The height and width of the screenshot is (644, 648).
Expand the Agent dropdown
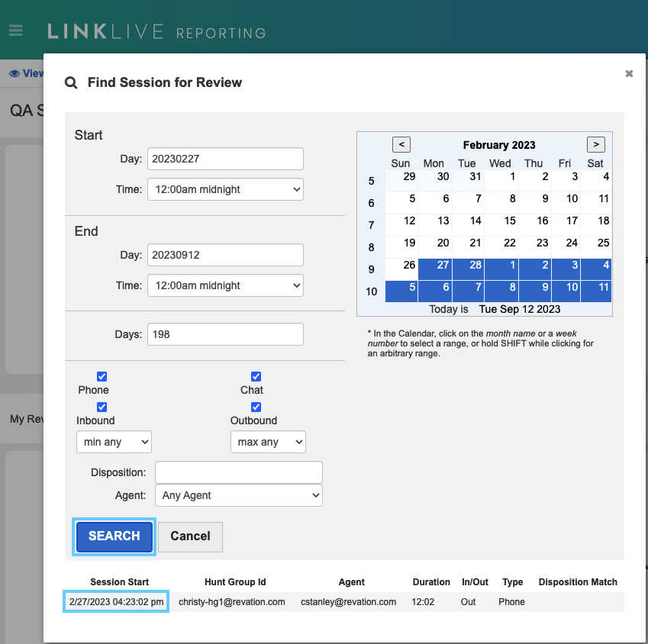pyautogui.click(x=238, y=495)
